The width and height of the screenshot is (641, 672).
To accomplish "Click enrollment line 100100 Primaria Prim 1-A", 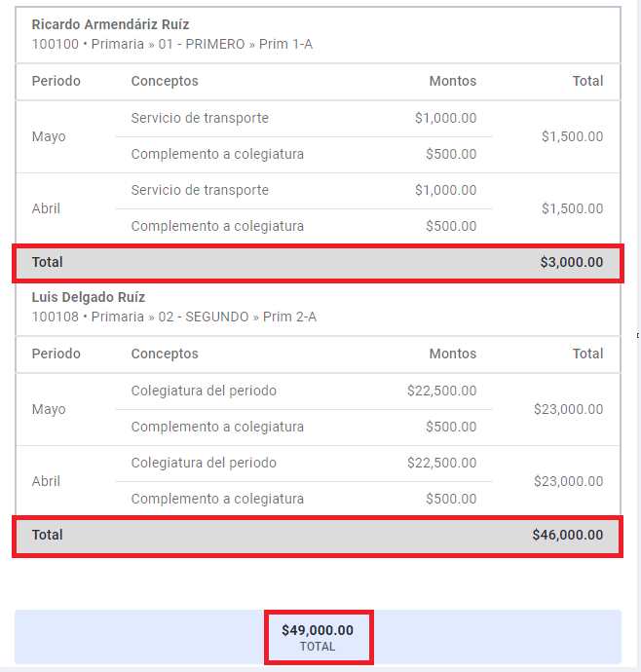I will pyautogui.click(x=172, y=44).
